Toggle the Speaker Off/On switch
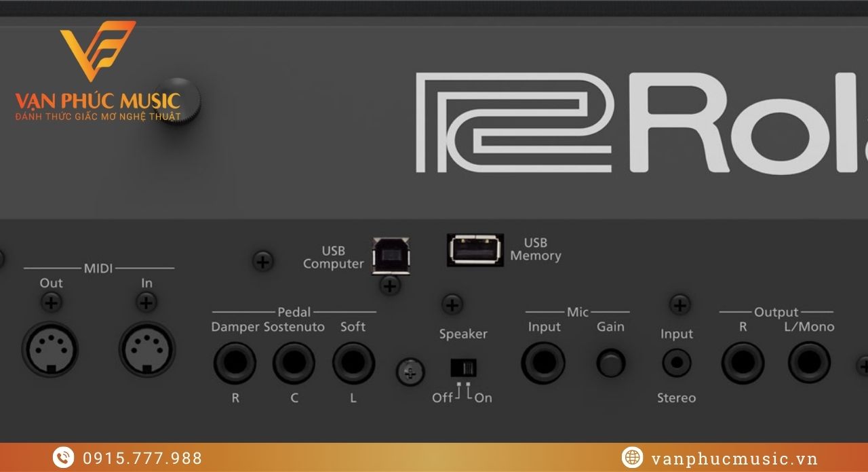 click(x=463, y=368)
